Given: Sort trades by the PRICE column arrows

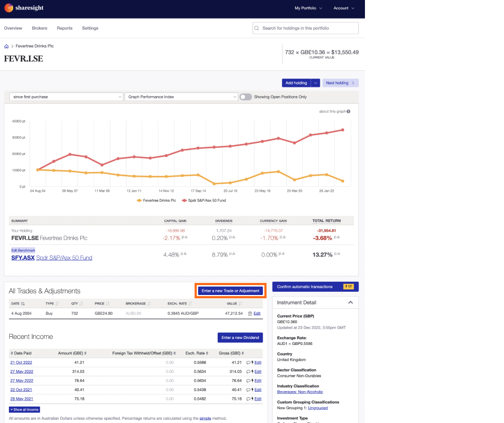Looking at the screenshot, I should click(x=108, y=304).
